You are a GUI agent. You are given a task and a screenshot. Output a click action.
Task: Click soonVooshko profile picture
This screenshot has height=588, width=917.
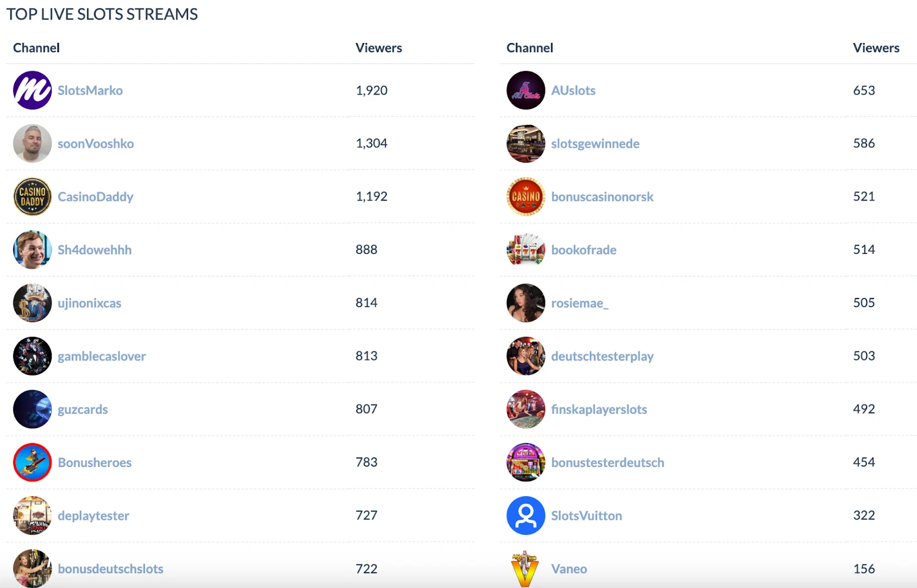tap(33, 143)
